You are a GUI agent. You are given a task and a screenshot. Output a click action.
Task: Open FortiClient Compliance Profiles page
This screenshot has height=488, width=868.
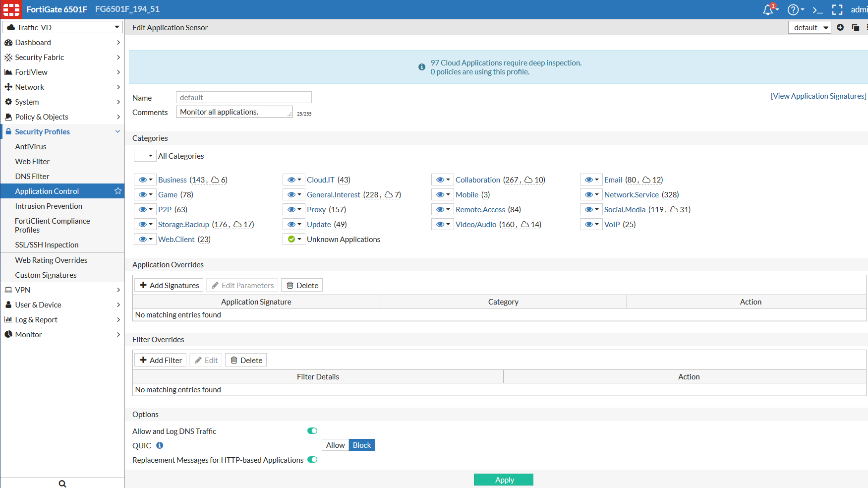coord(62,226)
